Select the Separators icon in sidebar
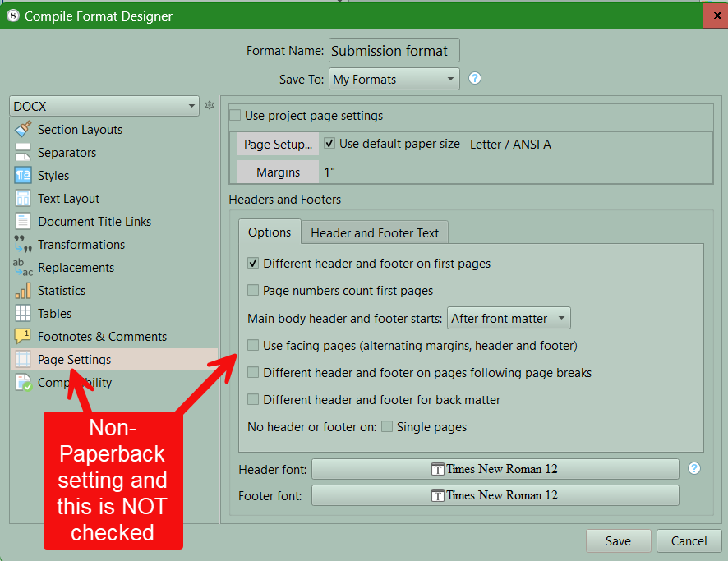Image resolution: width=728 pixels, height=561 pixels. click(23, 153)
